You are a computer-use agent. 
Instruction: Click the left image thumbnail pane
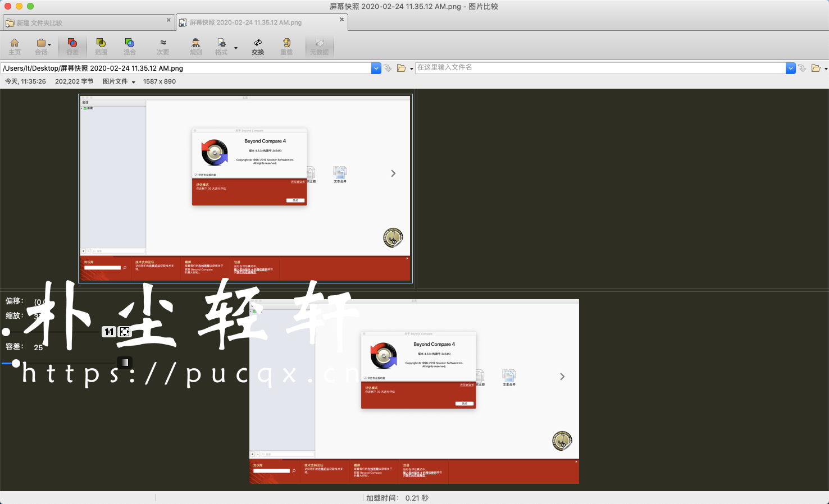(x=245, y=189)
